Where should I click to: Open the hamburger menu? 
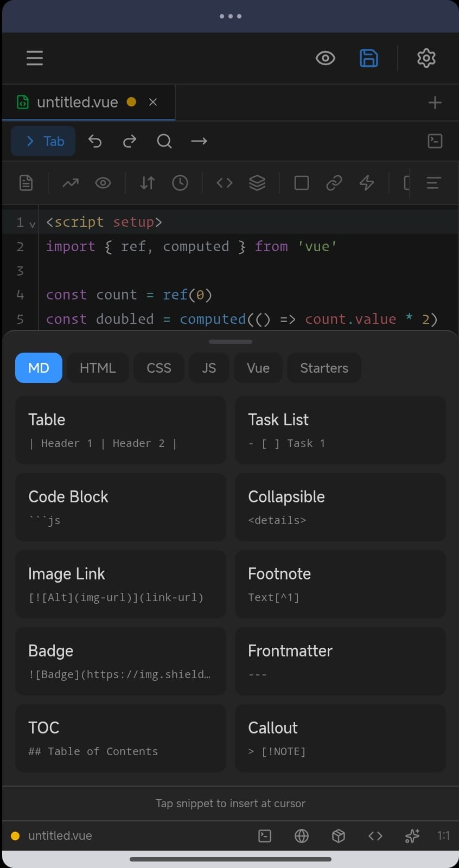tap(35, 58)
